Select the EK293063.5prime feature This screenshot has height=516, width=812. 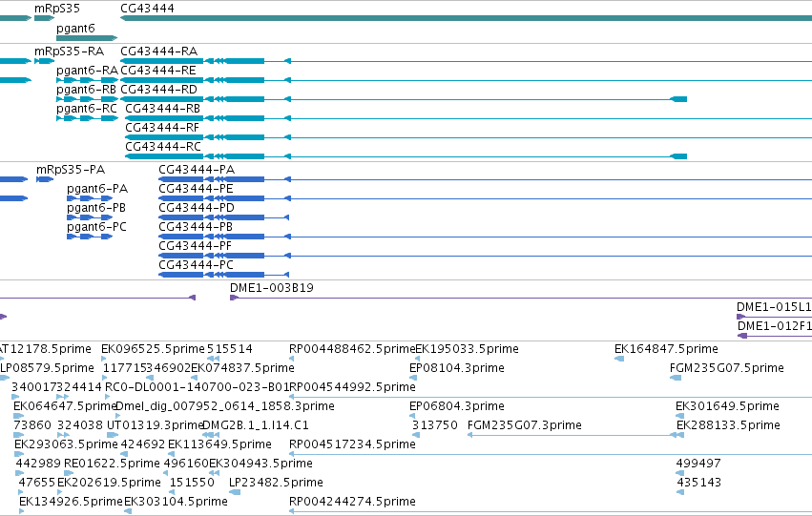click(x=19, y=454)
